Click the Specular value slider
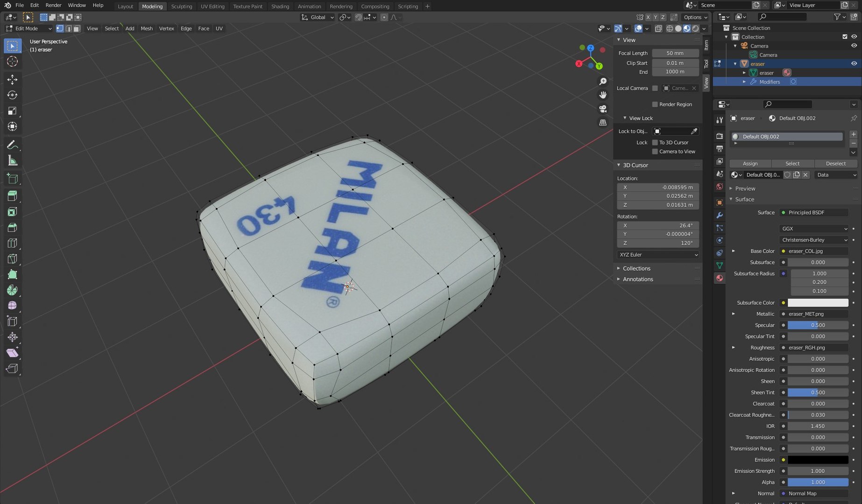Viewport: 862px width, 504px height. click(818, 325)
